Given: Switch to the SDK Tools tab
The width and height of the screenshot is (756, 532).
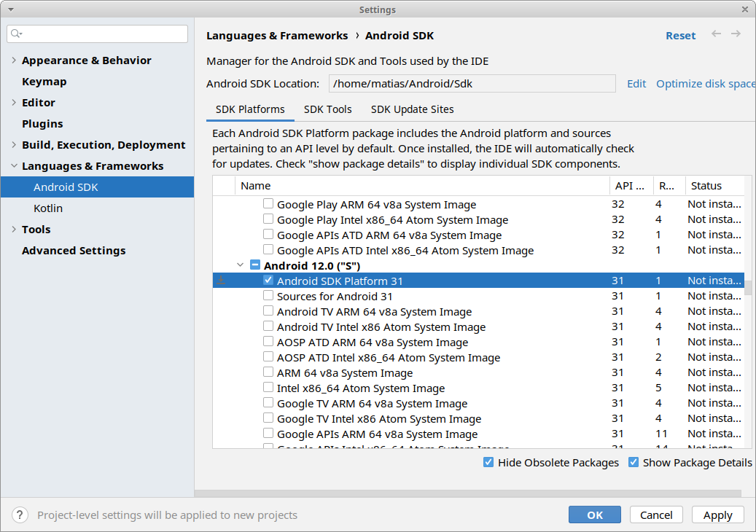Looking at the screenshot, I should click(x=327, y=109).
